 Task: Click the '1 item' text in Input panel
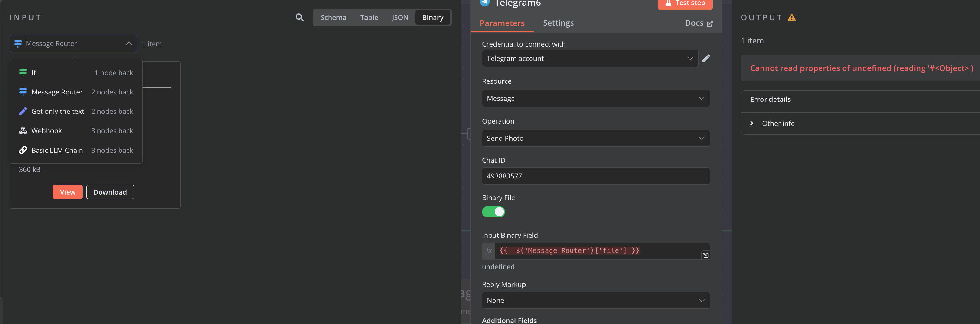[x=152, y=44]
